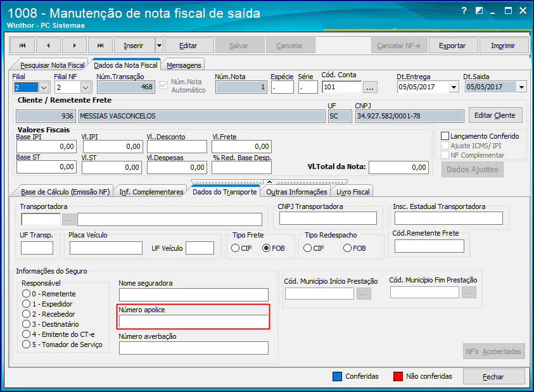
Task: Click into Número apolice field
Action: [193, 321]
